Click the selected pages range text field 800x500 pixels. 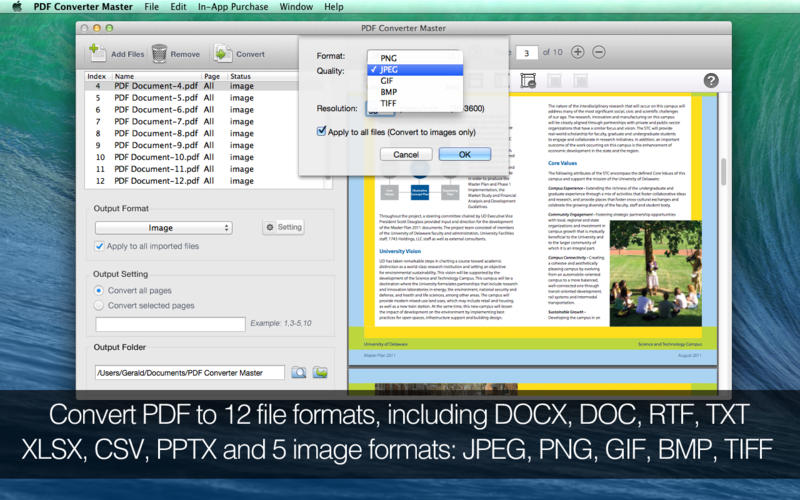[170, 323]
